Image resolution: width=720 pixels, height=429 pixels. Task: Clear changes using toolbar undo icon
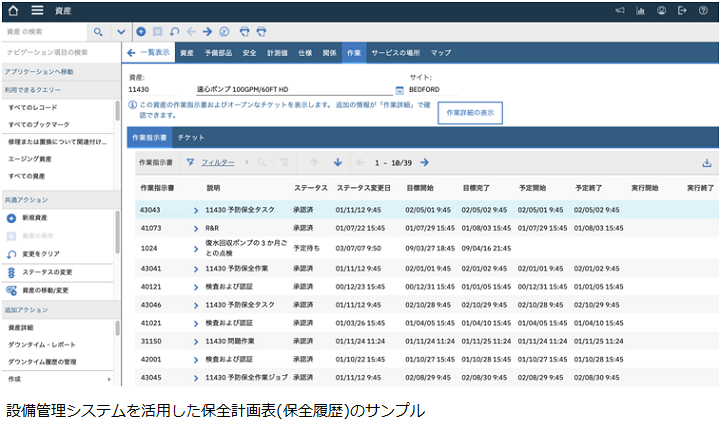174,32
